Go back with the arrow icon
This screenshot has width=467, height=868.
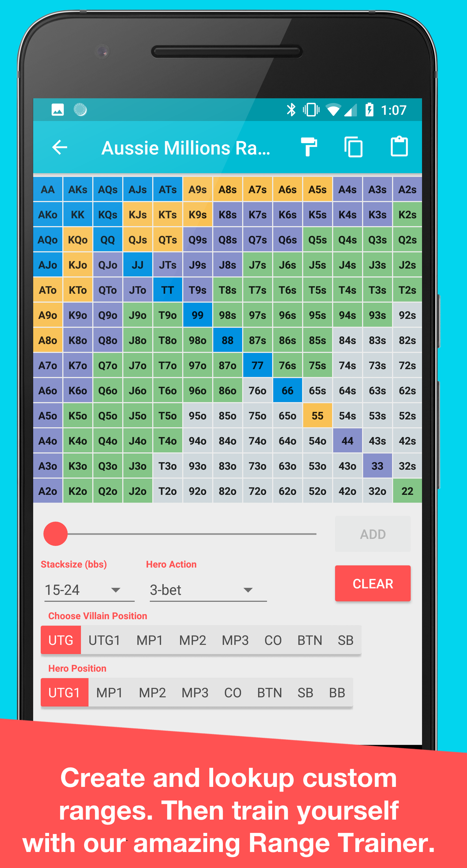60,147
